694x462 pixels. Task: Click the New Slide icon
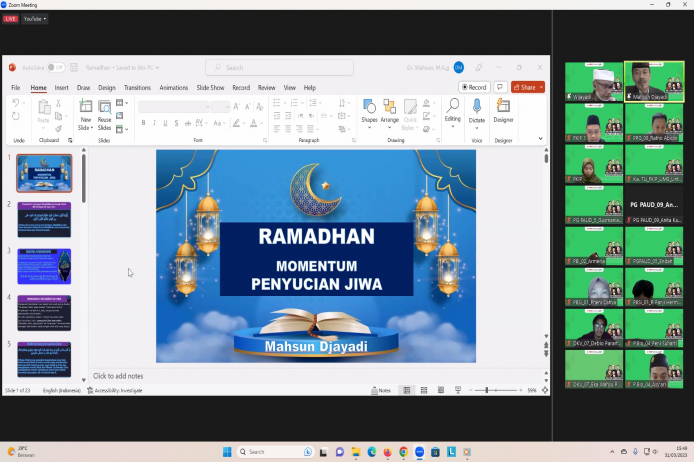click(86, 108)
